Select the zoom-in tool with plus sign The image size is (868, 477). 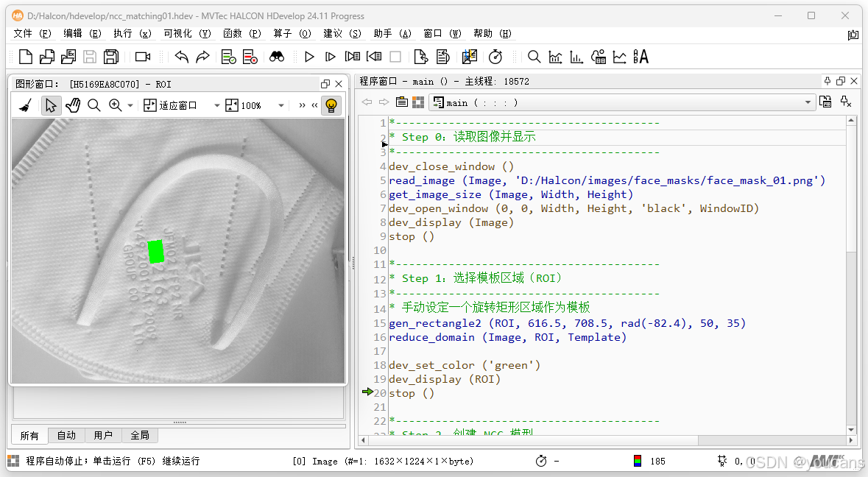pyautogui.click(x=115, y=105)
